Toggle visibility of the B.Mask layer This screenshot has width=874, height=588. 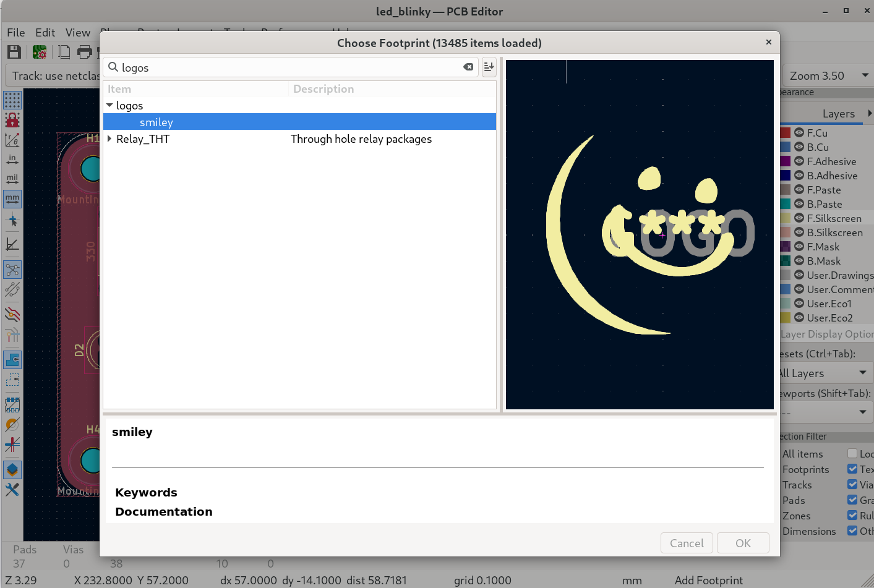point(799,261)
